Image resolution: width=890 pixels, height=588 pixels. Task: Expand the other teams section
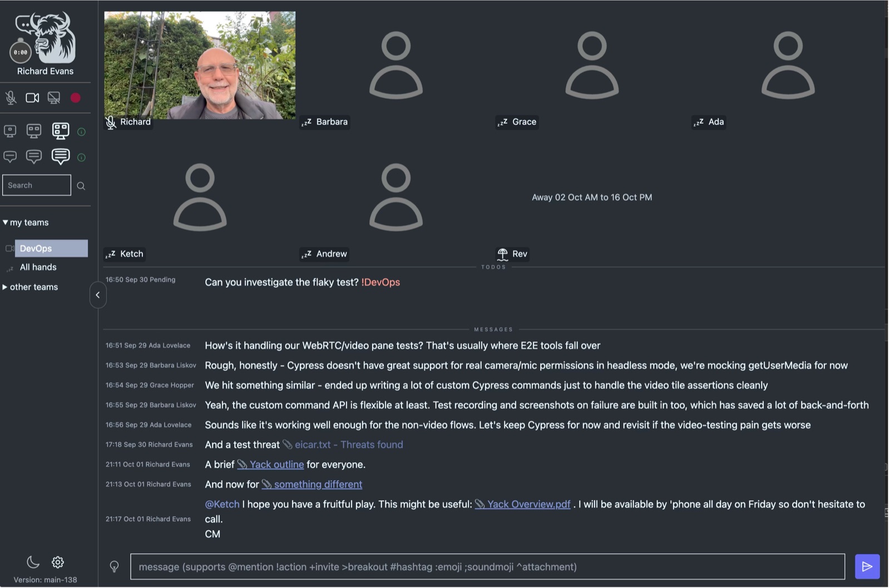(31, 287)
